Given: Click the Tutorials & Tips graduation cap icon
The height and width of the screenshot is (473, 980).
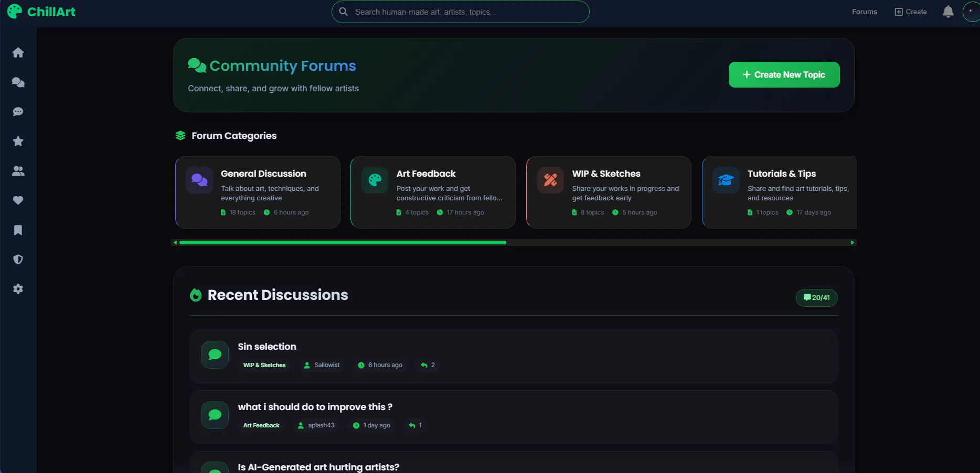Looking at the screenshot, I should [726, 180].
